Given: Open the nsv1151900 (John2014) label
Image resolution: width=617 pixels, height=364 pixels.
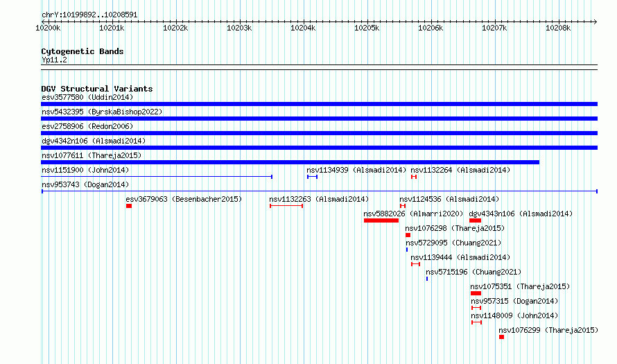Looking at the screenshot, I should [85, 170].
